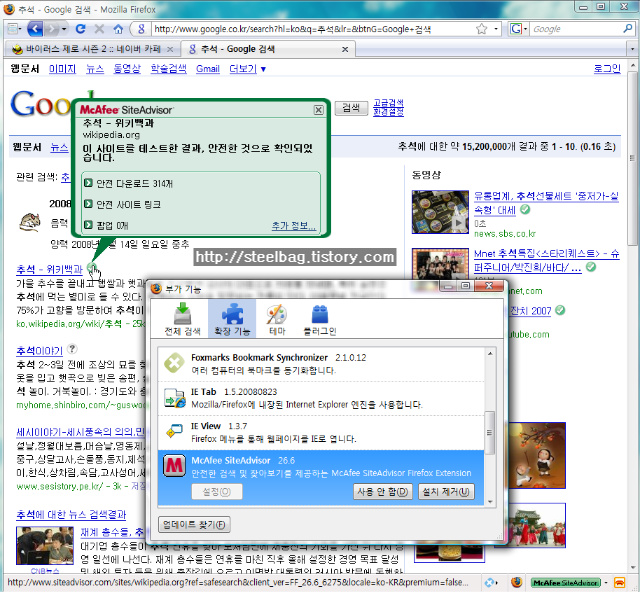Click the address bar URL field

click(312, 29)
